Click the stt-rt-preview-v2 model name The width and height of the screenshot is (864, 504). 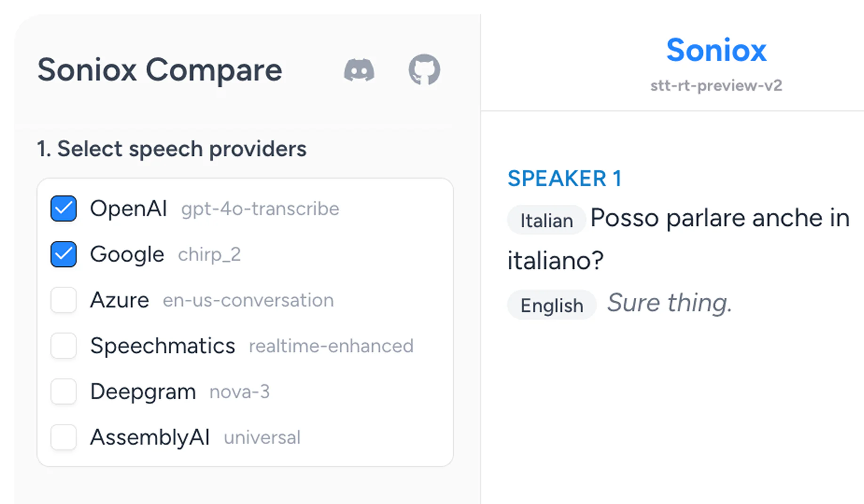point(716,85)
